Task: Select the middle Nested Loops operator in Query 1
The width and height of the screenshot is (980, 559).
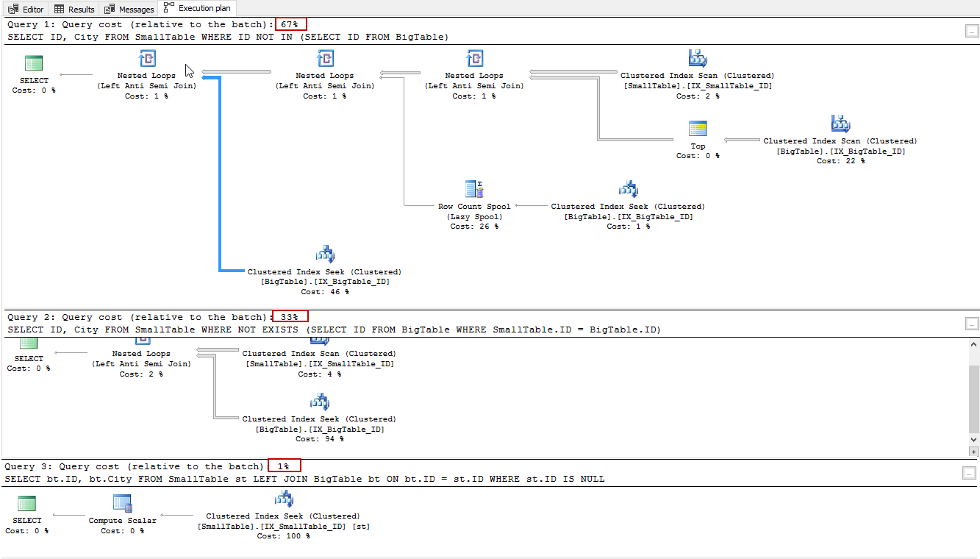Action: [x=325, y=59]
